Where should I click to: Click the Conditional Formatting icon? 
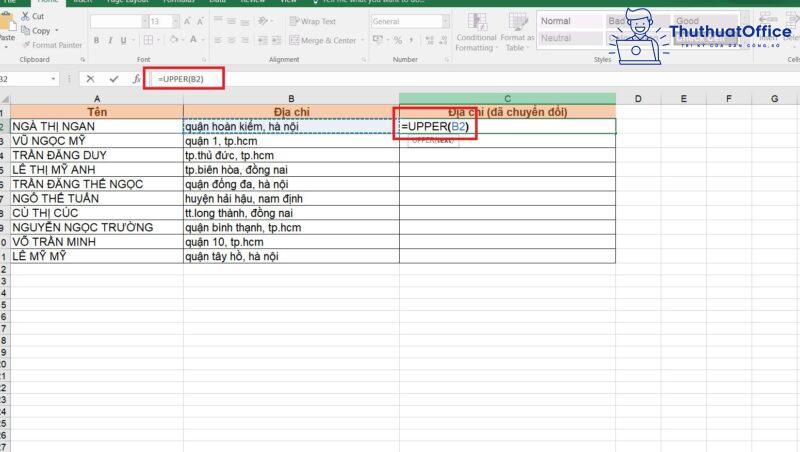pyautogui.click(x=477, y=22)
